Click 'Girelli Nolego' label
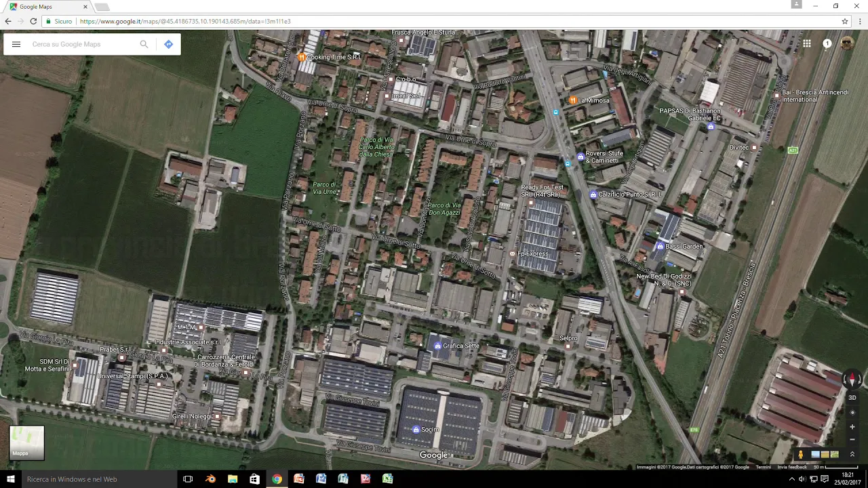 pos(191,416)
